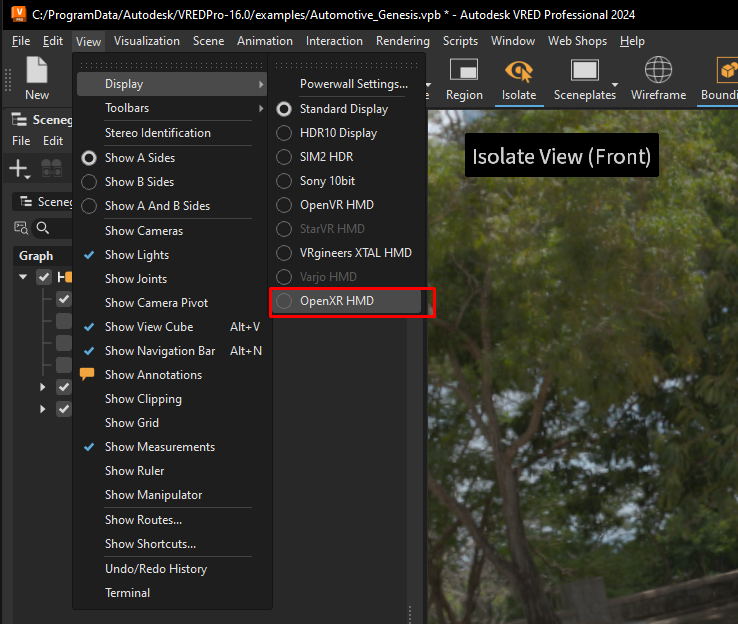Image resolution: width=738 pixels, height=624 pixels.
Task: Open the Undo/Redo History entry
Action: (x=155, y=569)
